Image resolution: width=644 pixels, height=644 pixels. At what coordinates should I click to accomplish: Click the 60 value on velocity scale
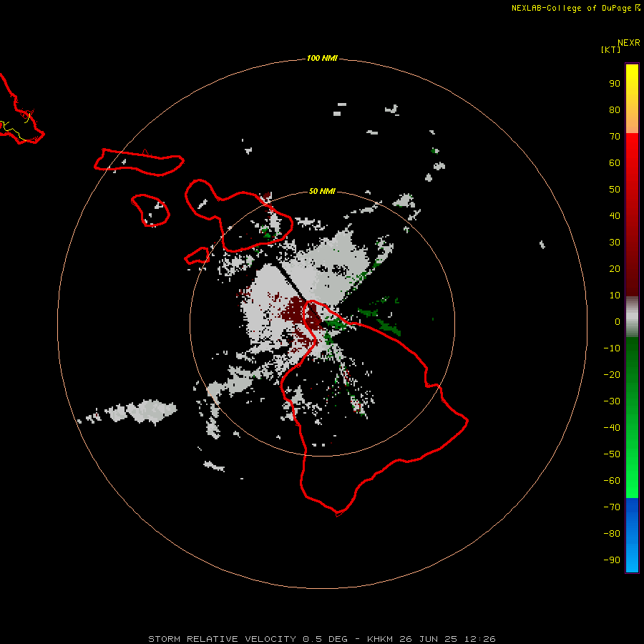(615, 163)
